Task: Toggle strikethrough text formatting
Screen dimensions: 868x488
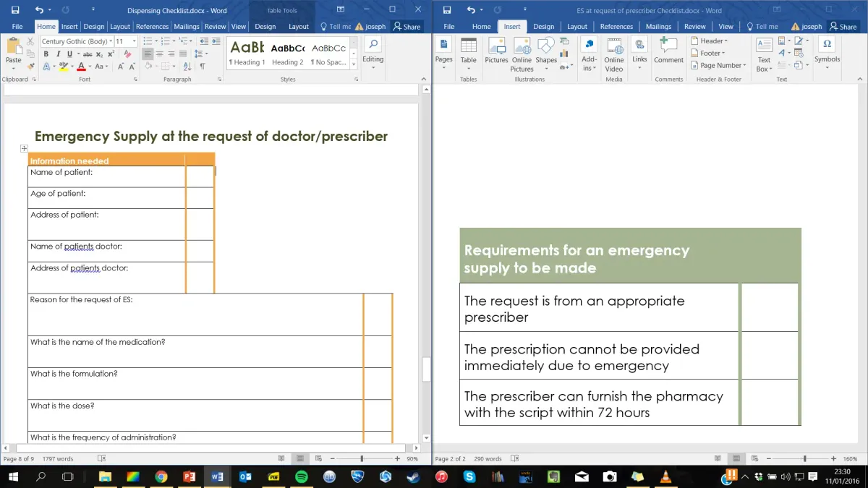Action: tap(88, 54)
